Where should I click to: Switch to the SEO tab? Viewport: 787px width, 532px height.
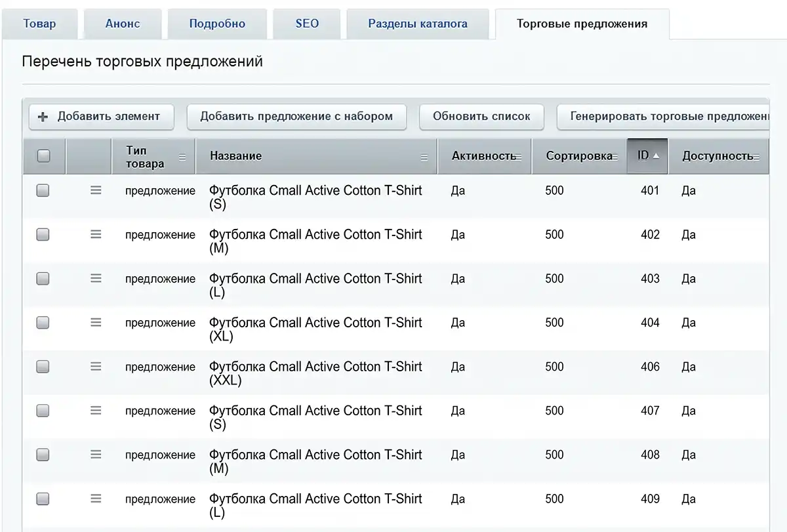pyautogui.click(x=307, y=24)
